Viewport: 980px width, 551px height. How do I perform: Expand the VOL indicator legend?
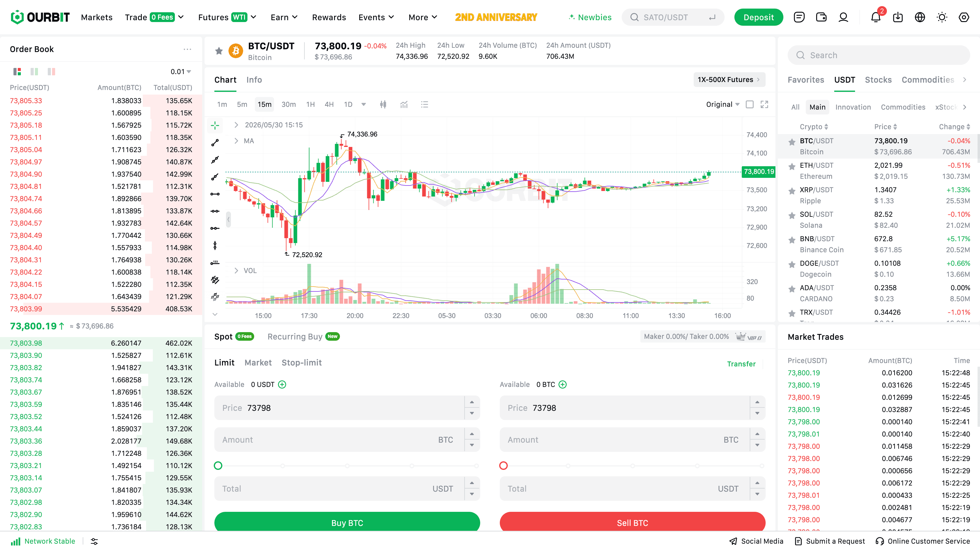pos(236,270)
